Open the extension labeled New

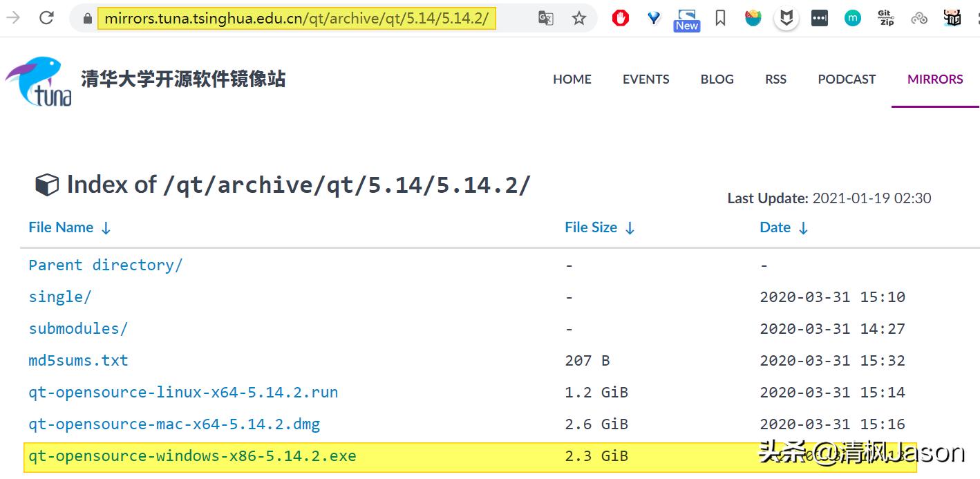tap(686, 18)
